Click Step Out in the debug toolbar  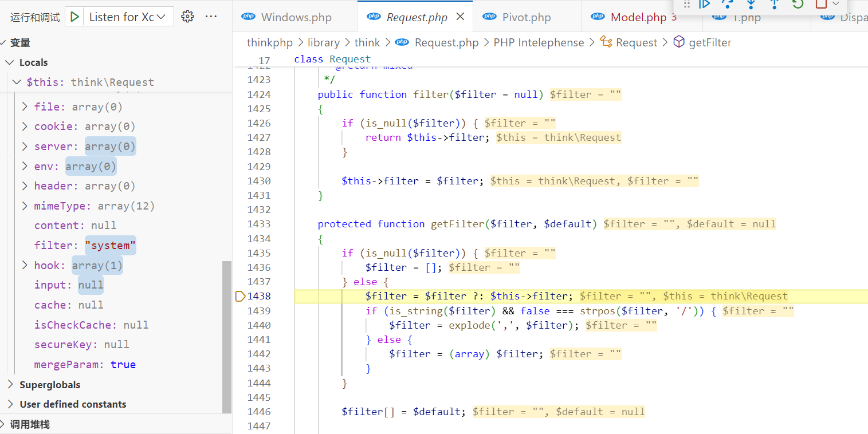[775, 4]
